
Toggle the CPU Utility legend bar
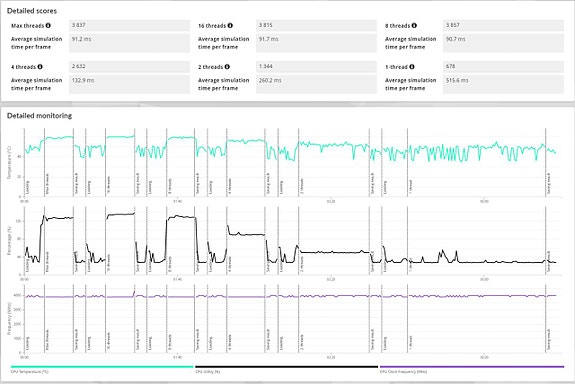286,366
